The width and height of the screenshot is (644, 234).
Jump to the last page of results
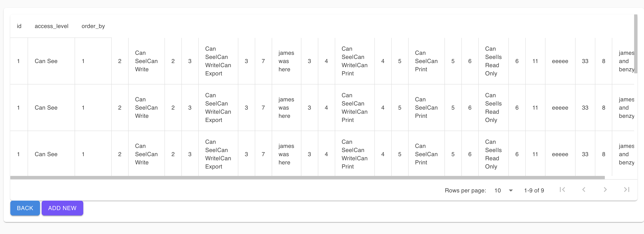626,190
